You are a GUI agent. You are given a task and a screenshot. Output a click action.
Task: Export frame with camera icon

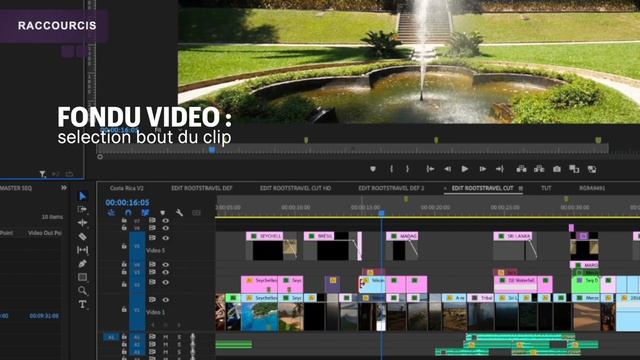pyautogui.click(x=557, y=169)
